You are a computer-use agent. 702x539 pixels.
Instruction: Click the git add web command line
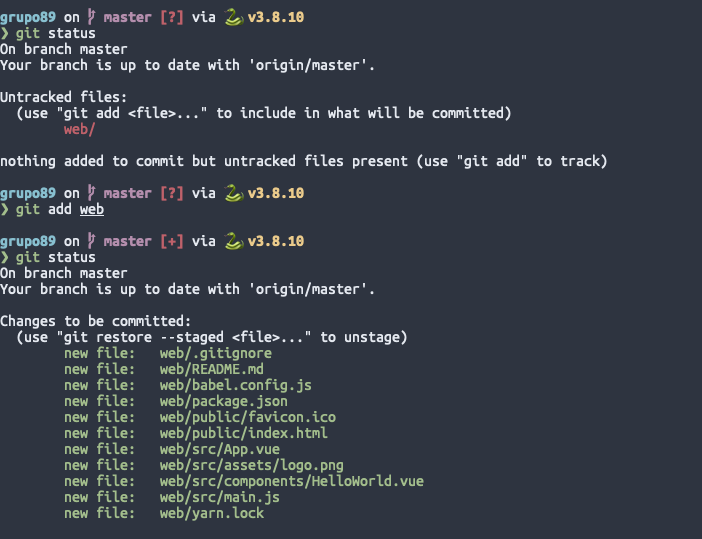pos(52,210)
